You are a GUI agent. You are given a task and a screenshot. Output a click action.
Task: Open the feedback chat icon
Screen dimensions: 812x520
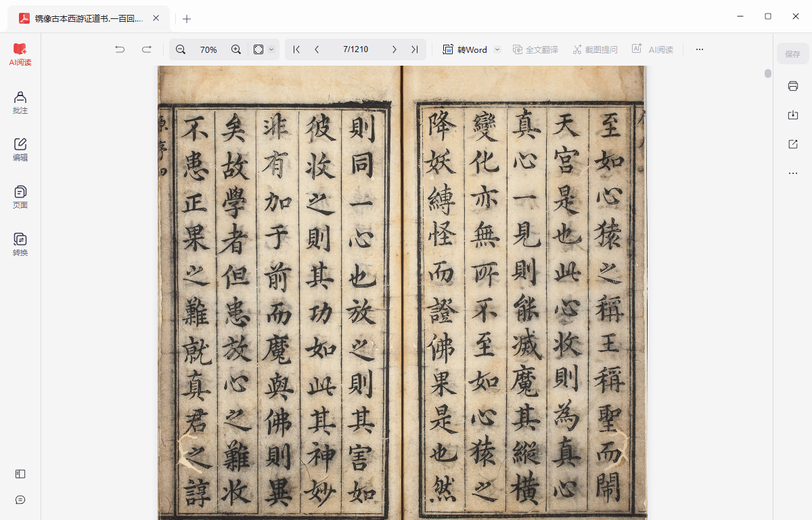[20, 500]
